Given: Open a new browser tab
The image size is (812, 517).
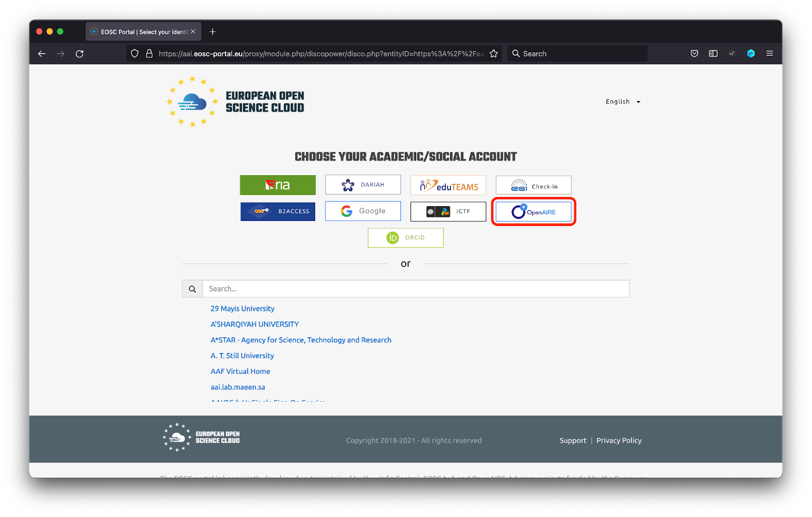Looking at the screenshot, I should coord(213,31).
